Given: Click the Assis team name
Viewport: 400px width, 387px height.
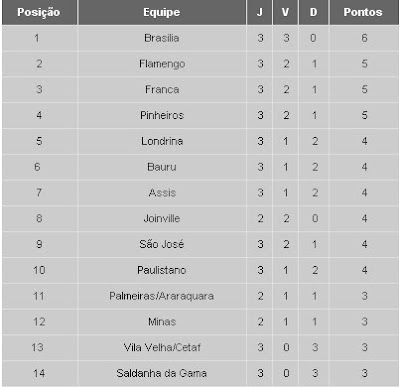Looking at the screenshot, I should (x=162, y=193).
